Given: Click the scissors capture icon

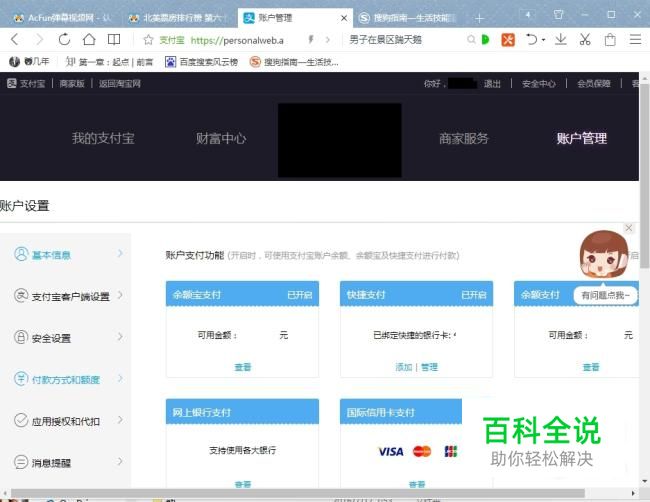Looking at the screenshot, I should [x=585, y=39].
